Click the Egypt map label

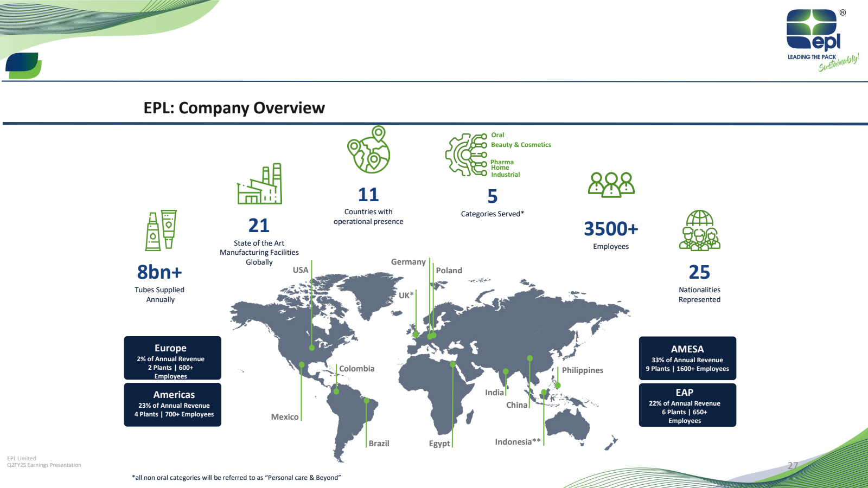tap(439, 444)
